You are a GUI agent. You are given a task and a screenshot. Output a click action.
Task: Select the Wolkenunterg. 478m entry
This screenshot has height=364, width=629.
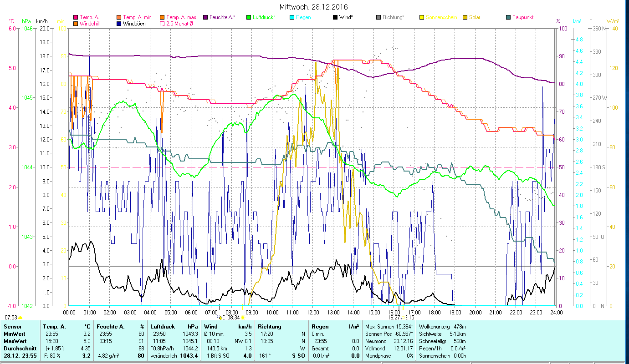(x=442, y=327)
